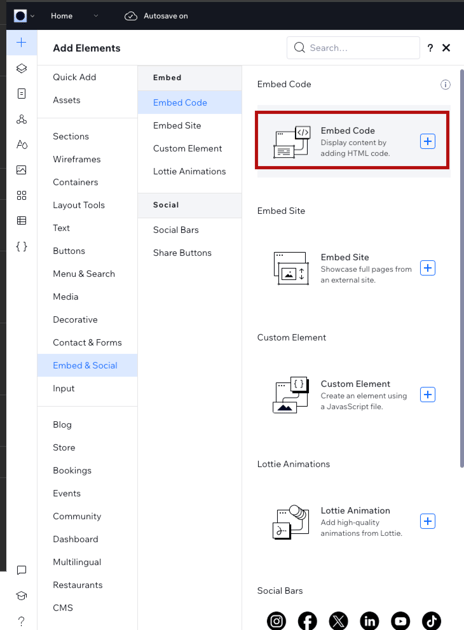Viewport: 464px width, 630px height.
Task: Select the Instagram social bar icon
Action: pos(276,621)
